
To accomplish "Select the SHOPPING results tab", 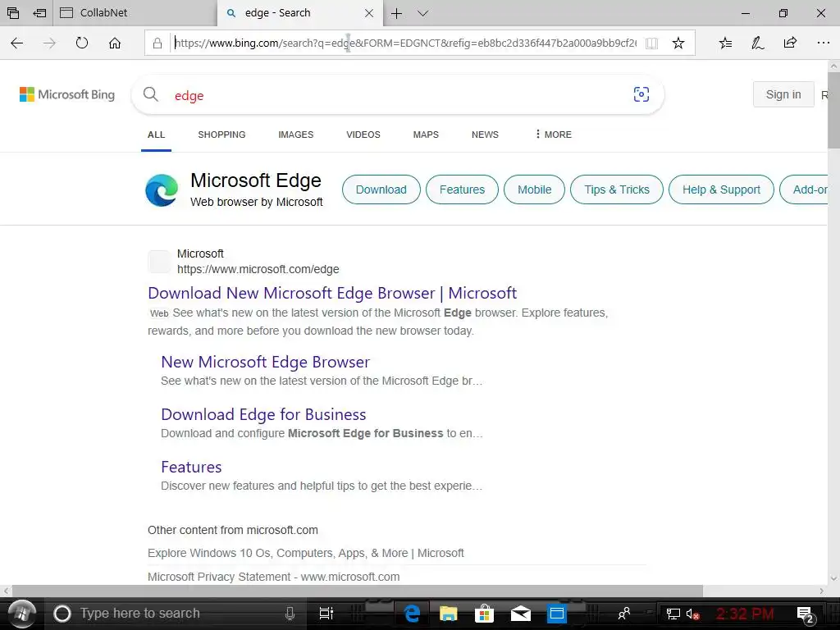I will [221, 135].
